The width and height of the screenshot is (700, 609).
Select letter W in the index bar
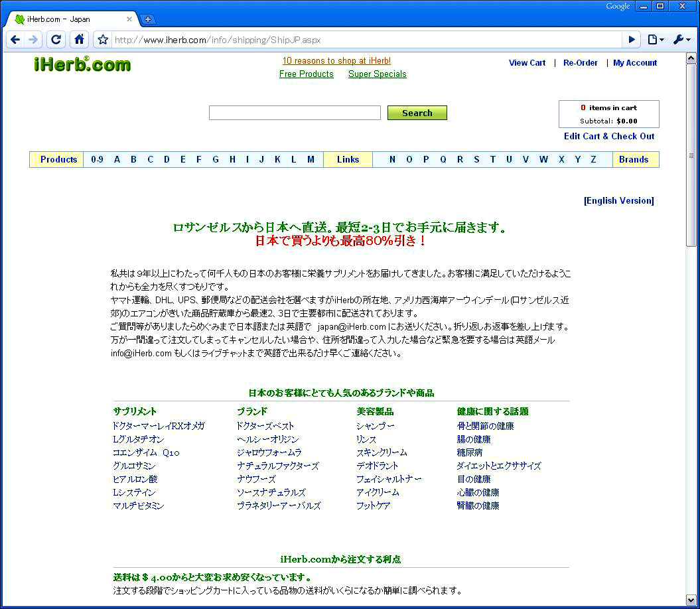coord(543,159)
